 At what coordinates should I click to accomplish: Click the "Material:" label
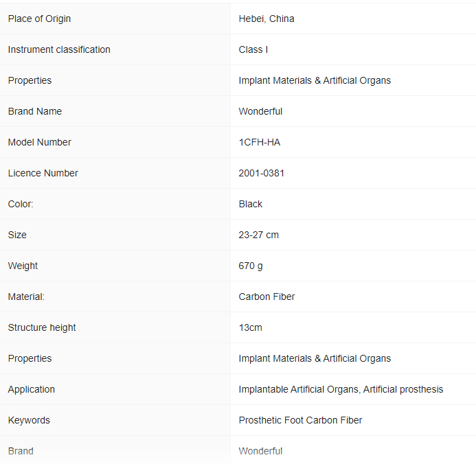tap(26, 297)
